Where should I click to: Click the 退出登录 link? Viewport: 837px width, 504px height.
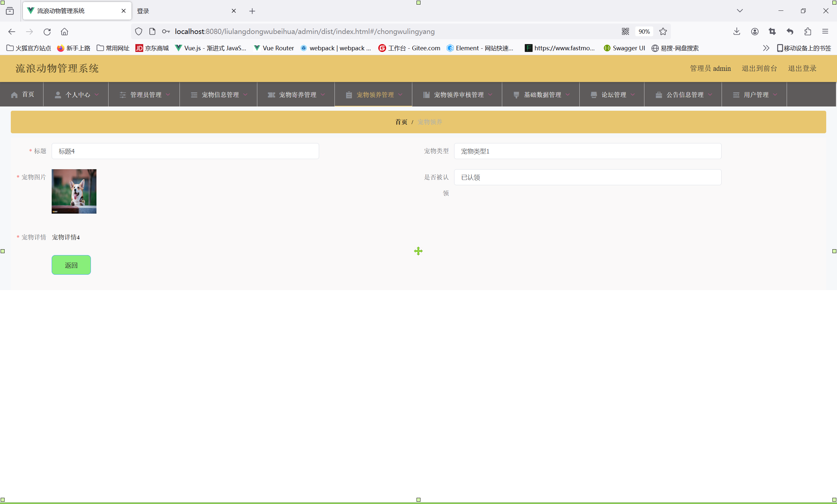pyautogui.click(x=802, y=69)
